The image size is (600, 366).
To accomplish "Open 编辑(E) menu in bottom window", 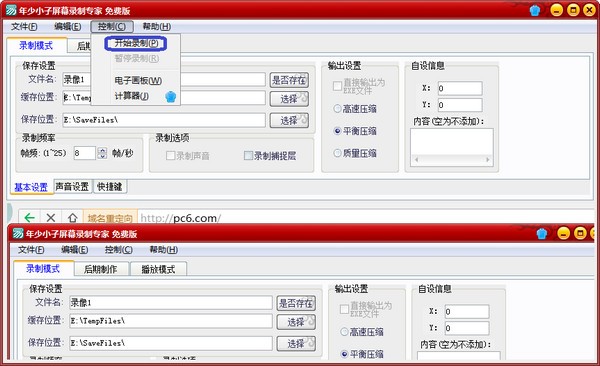I will coord(75,250).
